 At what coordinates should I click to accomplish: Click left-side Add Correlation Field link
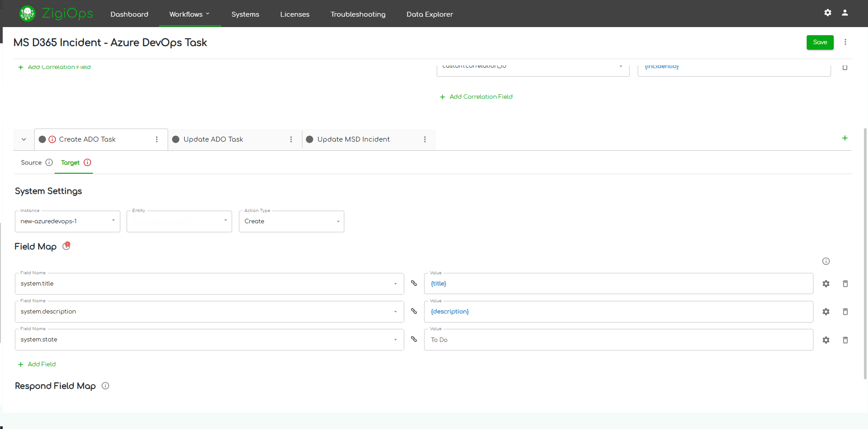click(x=55, y=67)
